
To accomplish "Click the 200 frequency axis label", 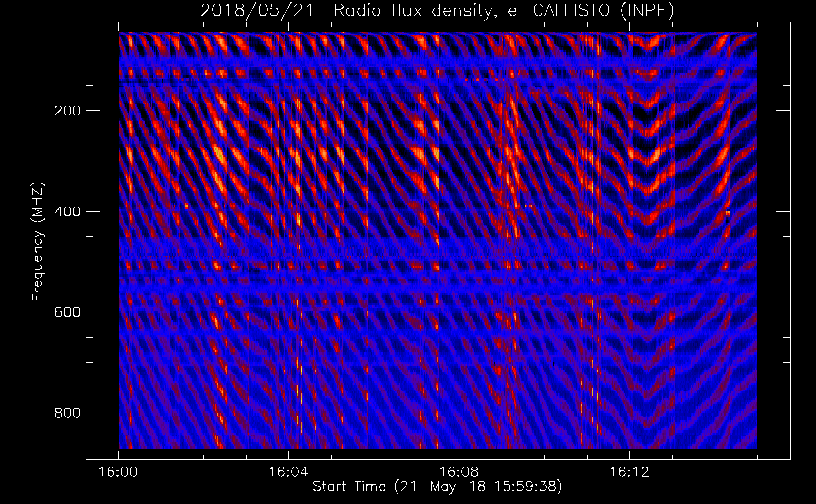I will coord(68,111).
